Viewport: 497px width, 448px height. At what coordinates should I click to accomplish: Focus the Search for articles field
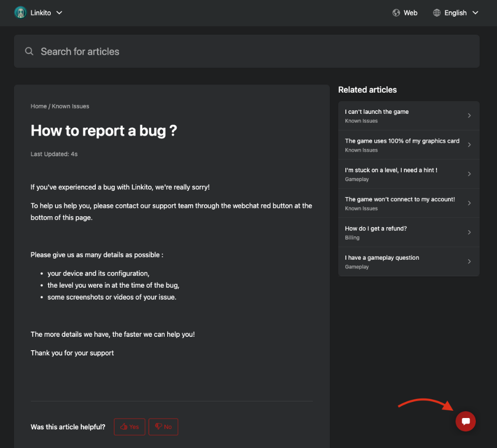(246, 51)
